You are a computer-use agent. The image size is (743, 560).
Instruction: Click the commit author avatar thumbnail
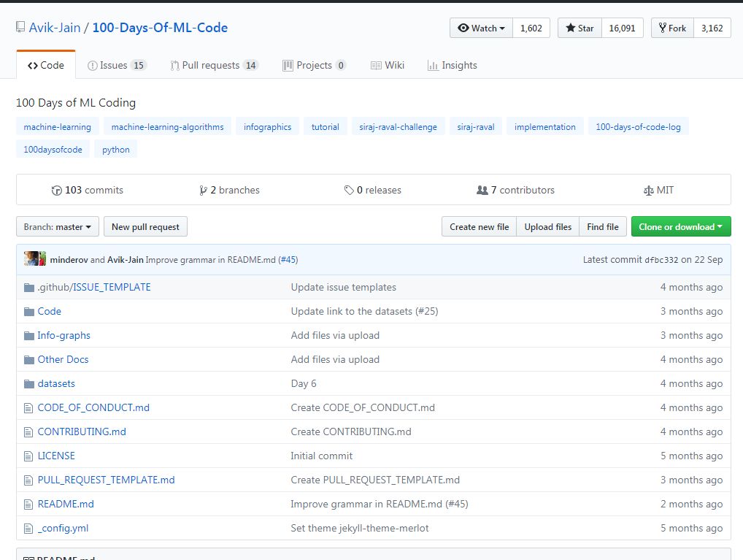[x=34, y=259]
